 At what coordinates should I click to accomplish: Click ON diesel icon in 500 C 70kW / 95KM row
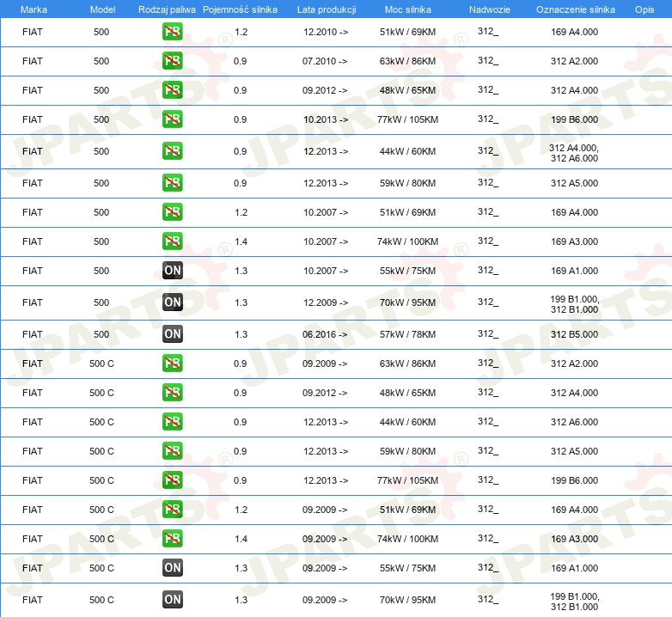coord(172,600)
